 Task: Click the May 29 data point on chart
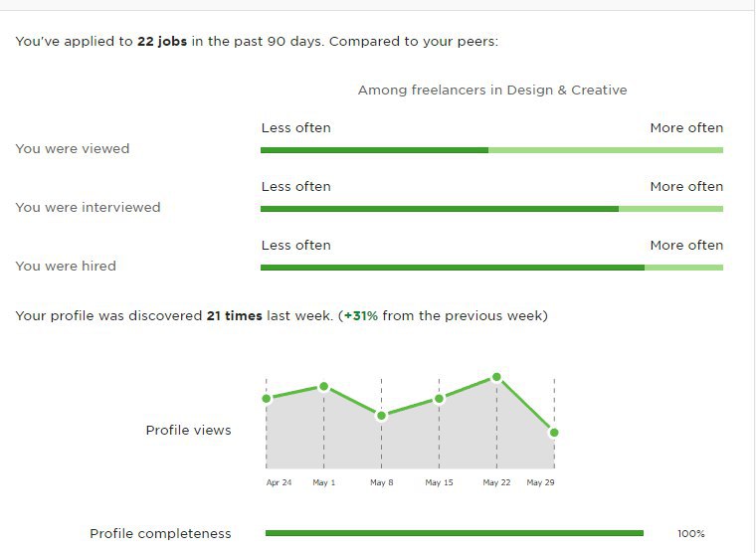tap(554, 433)
